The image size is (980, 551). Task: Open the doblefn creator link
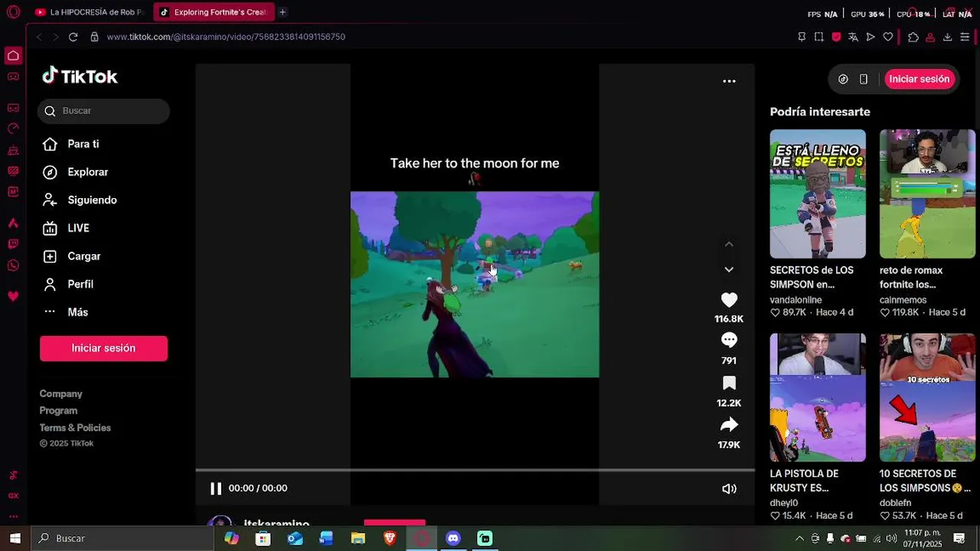point(895,503)
